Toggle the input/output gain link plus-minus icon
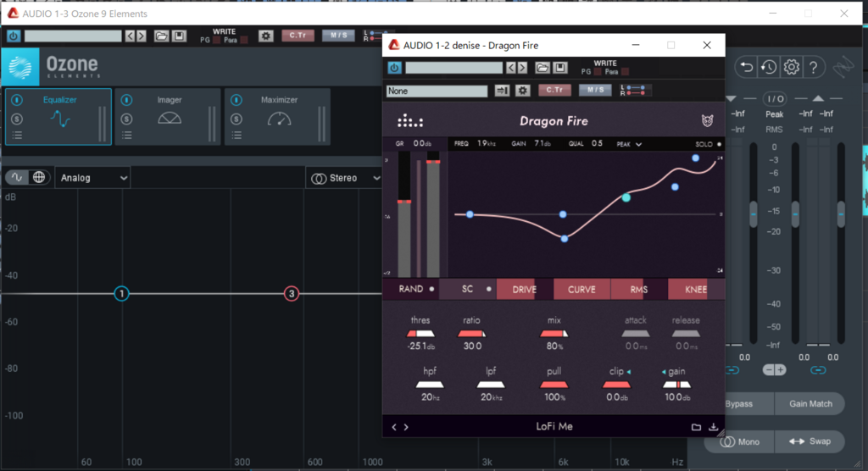Image resolution: width=868 pixels, height=471 pixels. (774, 369)
